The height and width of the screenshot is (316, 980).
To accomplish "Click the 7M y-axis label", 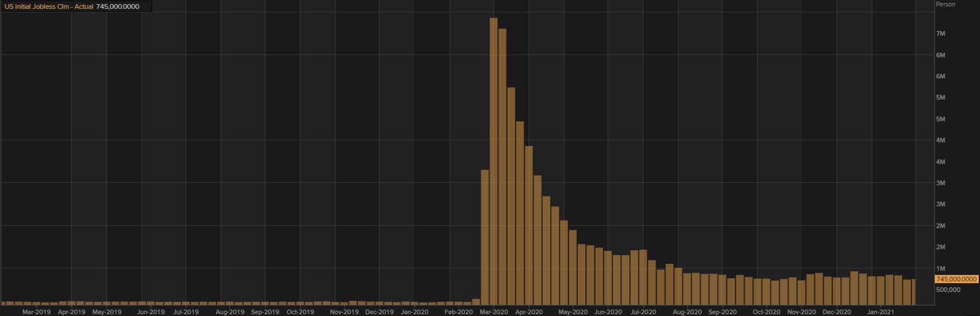I will click(941, 33).
